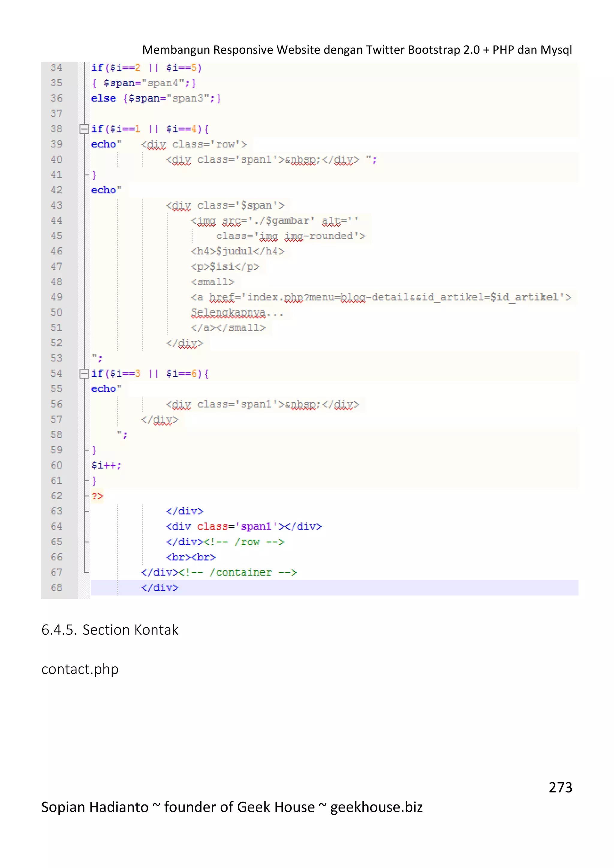Screen dimensions: 614x868
Task: Click the "<!-- /container -->" comment line
Action: tap(238, 572)
